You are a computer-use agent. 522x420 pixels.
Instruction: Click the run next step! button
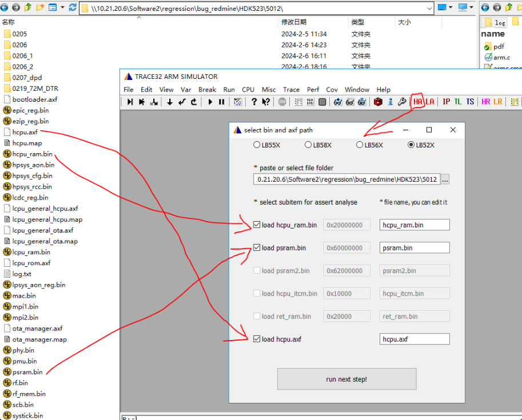pos(346,379)
